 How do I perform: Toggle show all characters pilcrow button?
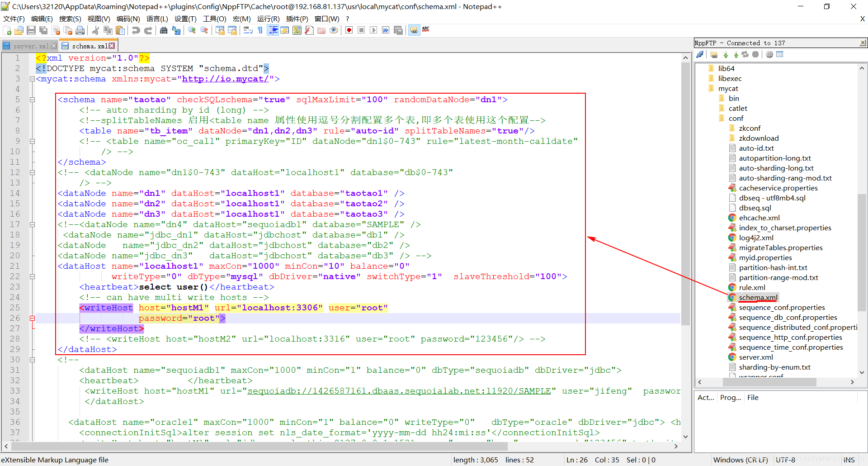[260, 30]
